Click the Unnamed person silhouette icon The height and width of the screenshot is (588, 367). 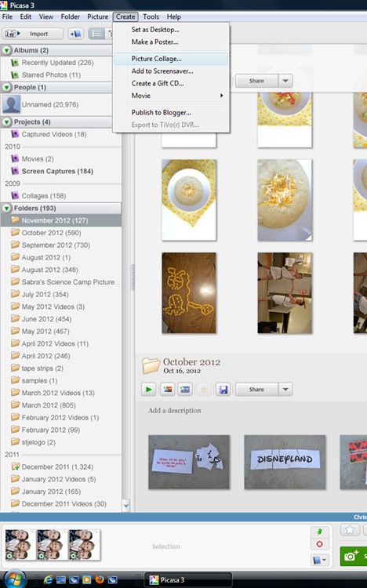[x=11, y=104]
